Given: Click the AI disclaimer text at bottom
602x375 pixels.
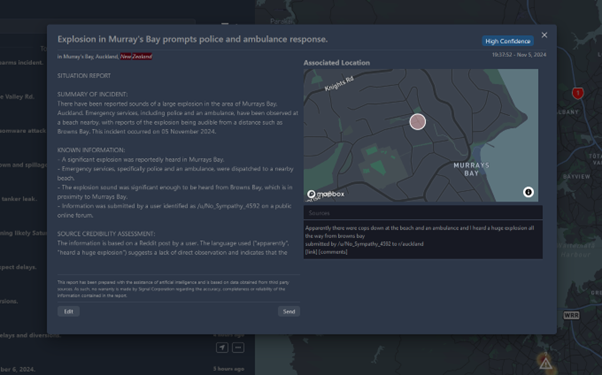Looking at the screenshot, I should click(173, 289).
